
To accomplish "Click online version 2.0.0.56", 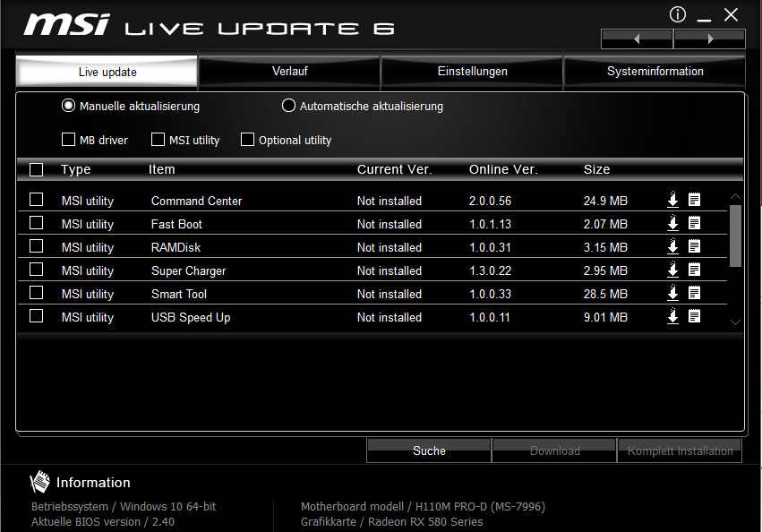I will click(x=490, y=201).
